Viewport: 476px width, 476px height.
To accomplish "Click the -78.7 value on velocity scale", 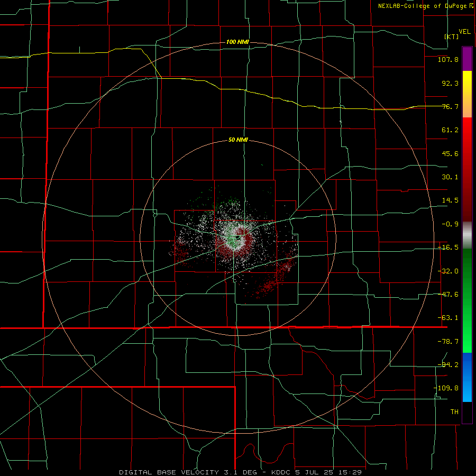I will pos(448,342).
